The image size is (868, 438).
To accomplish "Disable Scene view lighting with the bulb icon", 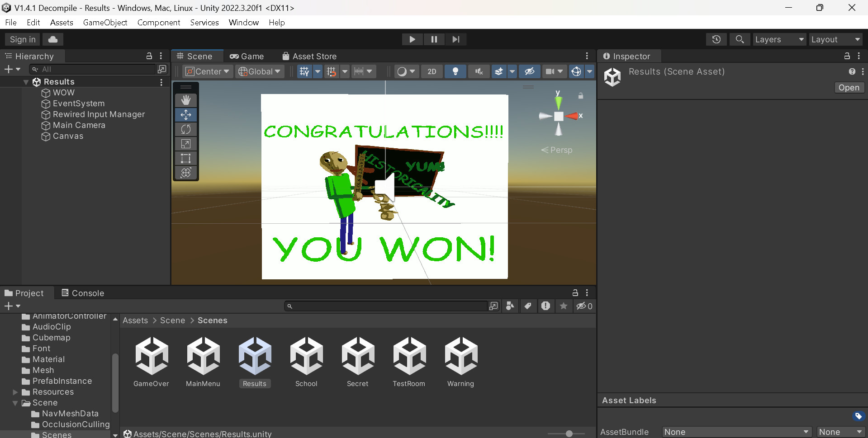I will point(455,71).
